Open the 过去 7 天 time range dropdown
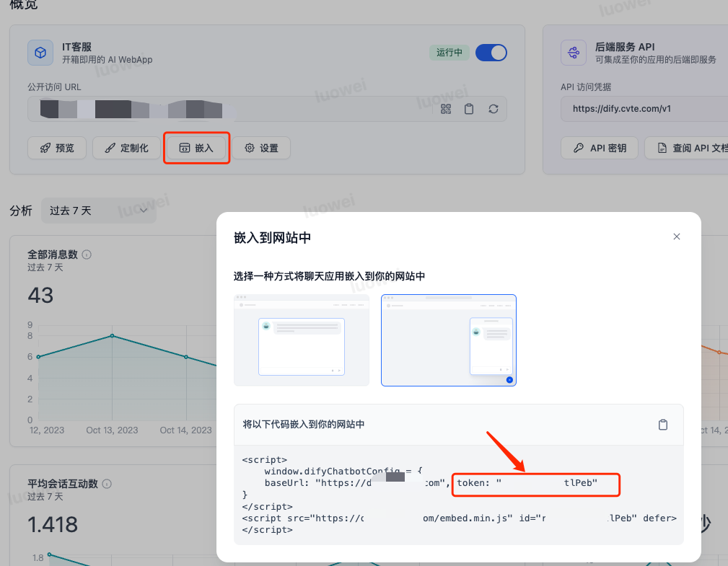The width and height of the screenshot is (728, 566). pyautogui.click(x=98, y=211)
